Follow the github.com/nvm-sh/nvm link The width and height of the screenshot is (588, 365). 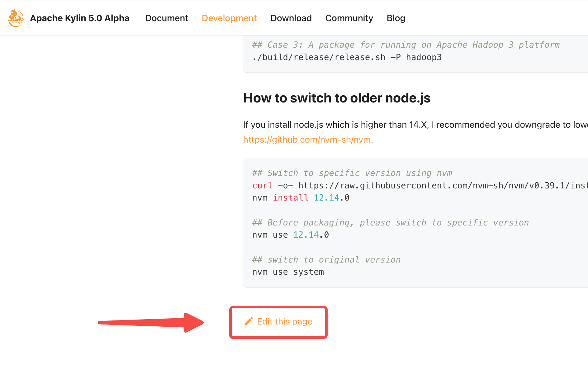[307, 140]
